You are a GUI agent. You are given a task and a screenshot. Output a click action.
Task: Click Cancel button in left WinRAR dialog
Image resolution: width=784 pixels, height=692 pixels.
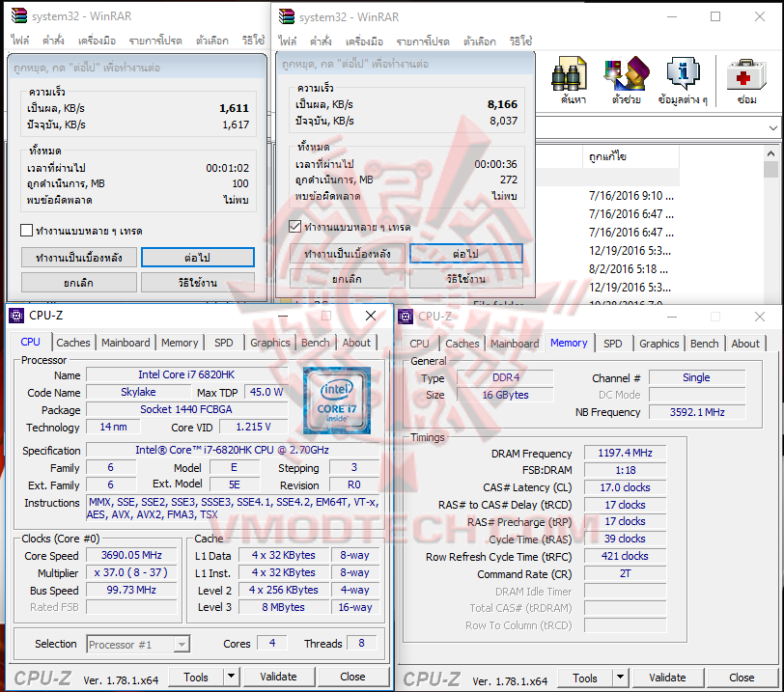tap(79, 283)
